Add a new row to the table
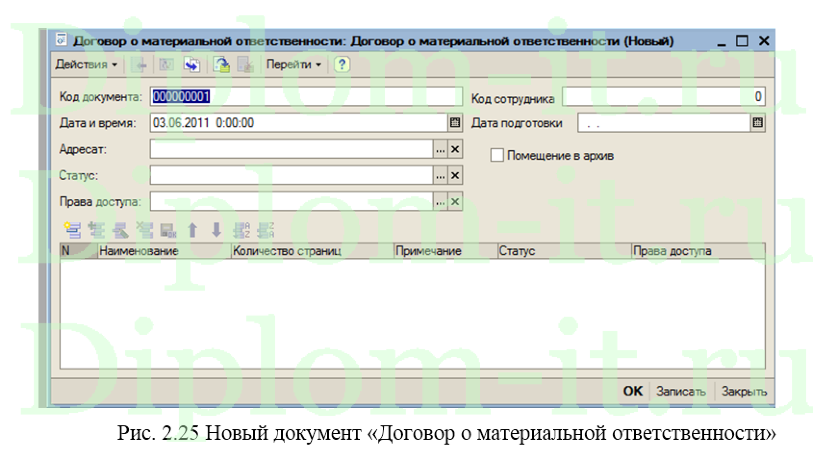The height and width of the screenshot is (460, 813). pos(72,230)
